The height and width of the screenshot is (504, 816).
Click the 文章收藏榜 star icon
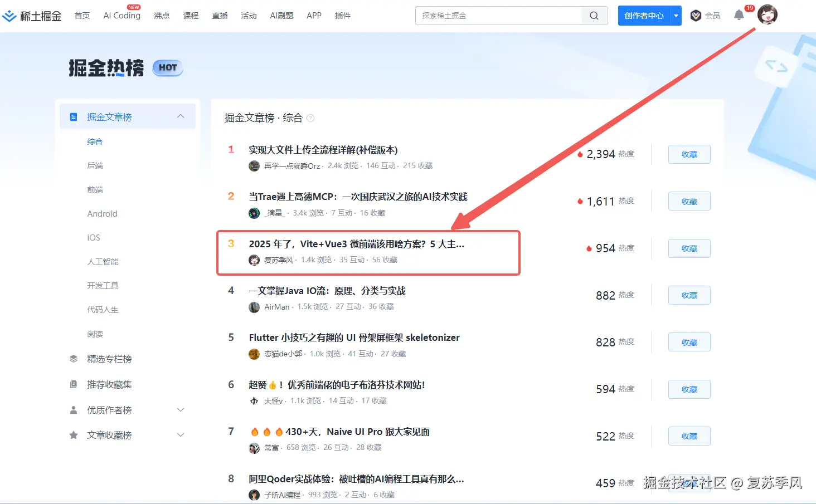point(74,435)
